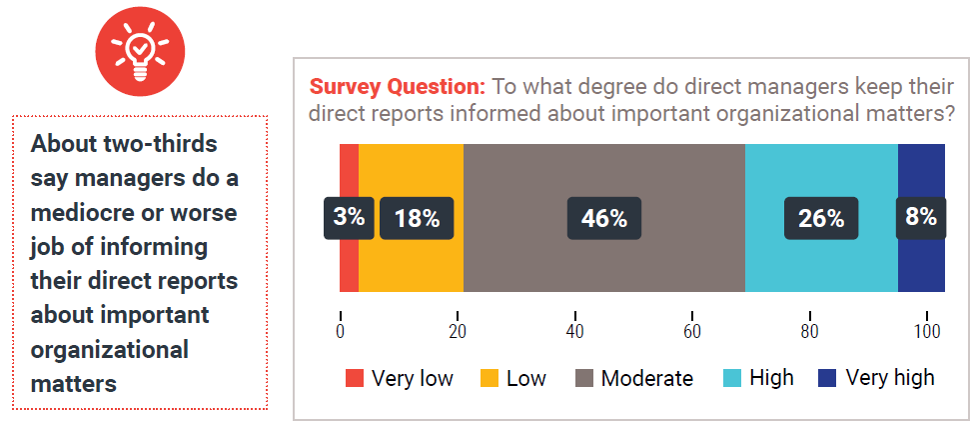This screenshot has height=436, width=980.
Task: Click the Very low red legend swatch
Action: pyautogui.click(x=355, y=378)
